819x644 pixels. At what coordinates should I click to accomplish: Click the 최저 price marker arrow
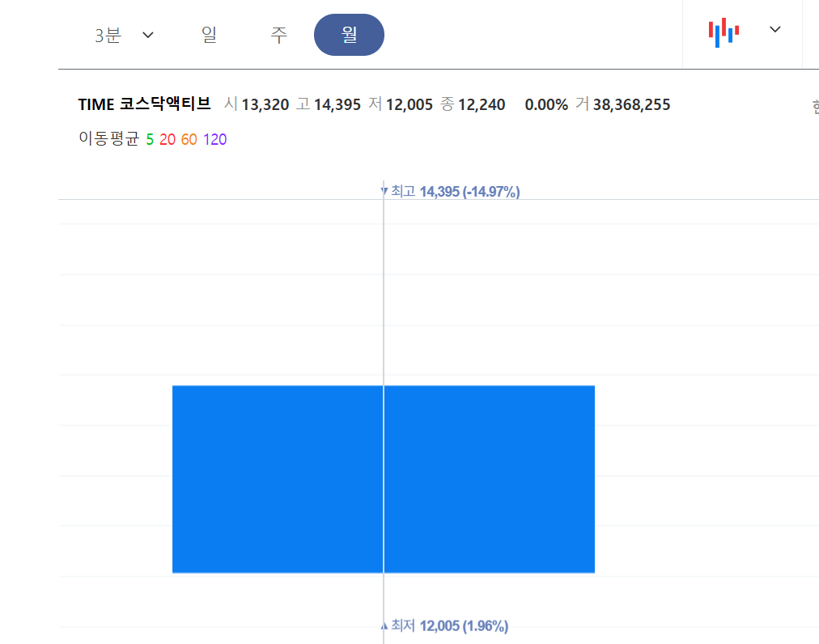click(384, 625)
